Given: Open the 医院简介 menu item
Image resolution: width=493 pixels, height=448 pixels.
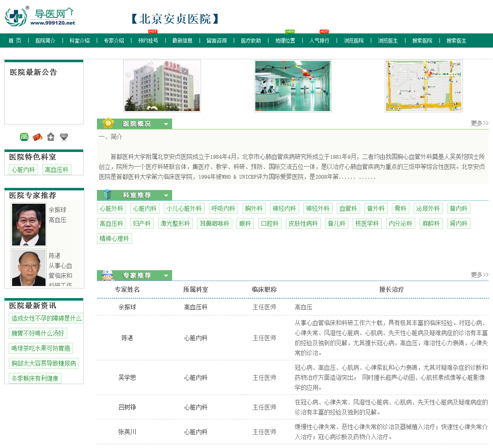Looking at the screenshot, I should pyautogui.click(x=45, y=40).
